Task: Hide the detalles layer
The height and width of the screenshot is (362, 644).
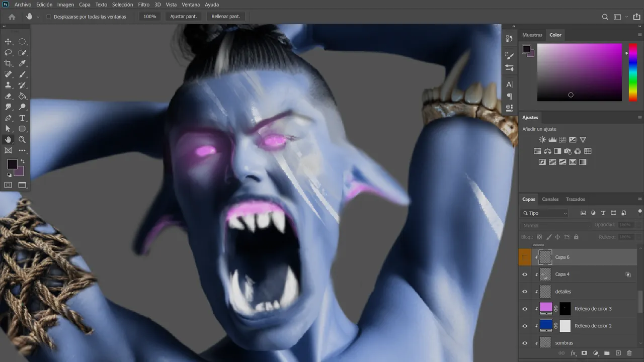Action: (x=525, y=292)
